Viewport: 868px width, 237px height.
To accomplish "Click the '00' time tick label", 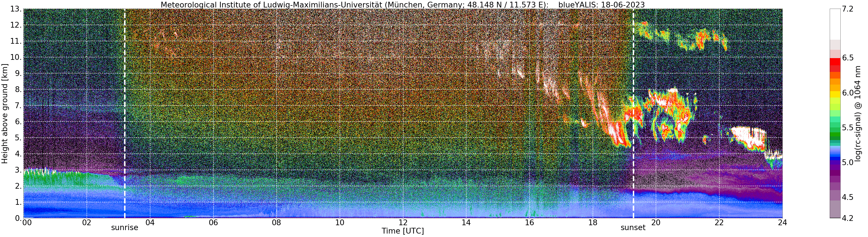I will pos(27,223).
